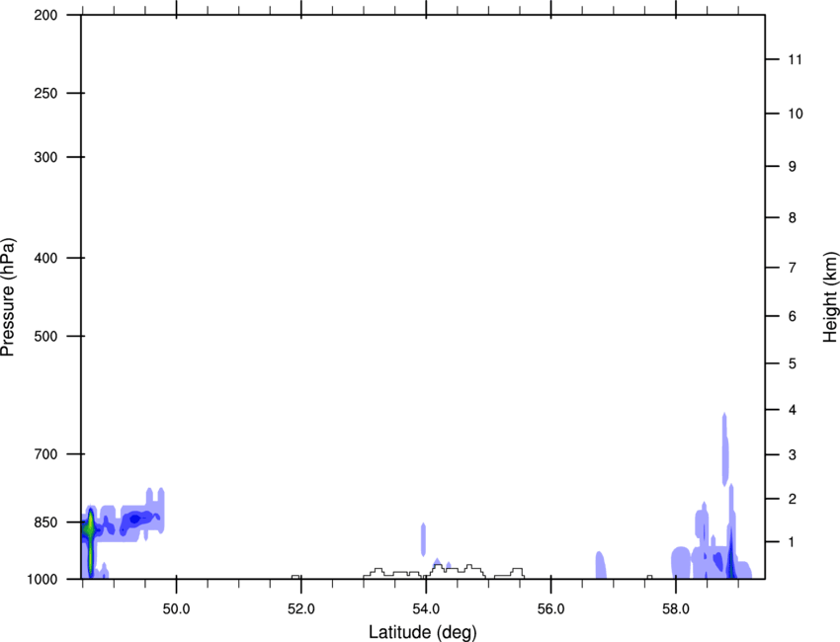Viewport: 840px width, 642px height.
Task: Click the 11 km height label
Action: (x=795, y=59)
